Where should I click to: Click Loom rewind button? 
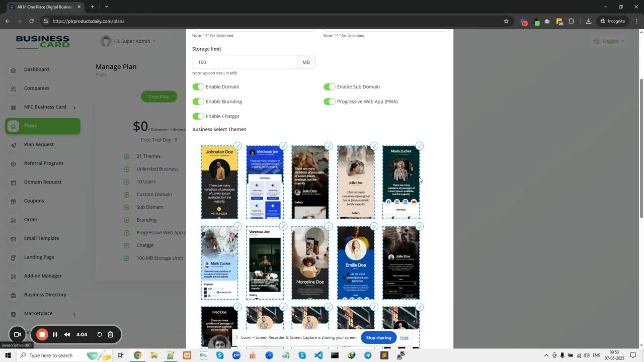point(67,334)
